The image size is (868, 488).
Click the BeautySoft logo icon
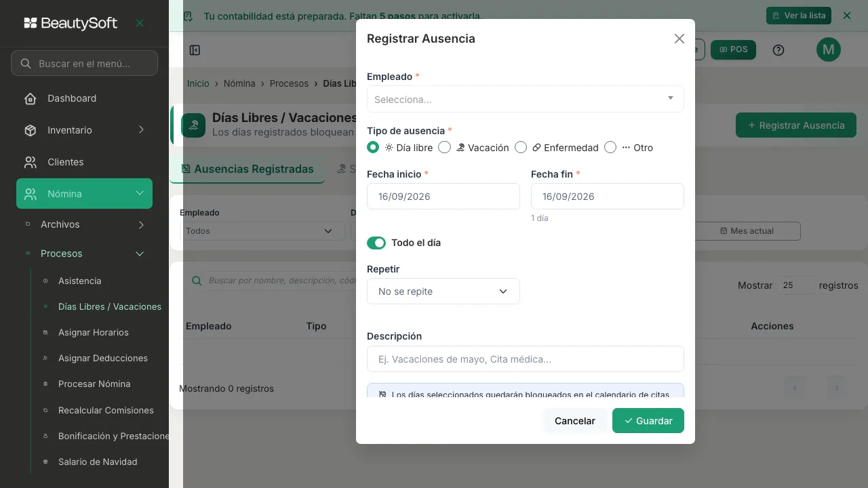pyautogui.click(x=31, y=23)
